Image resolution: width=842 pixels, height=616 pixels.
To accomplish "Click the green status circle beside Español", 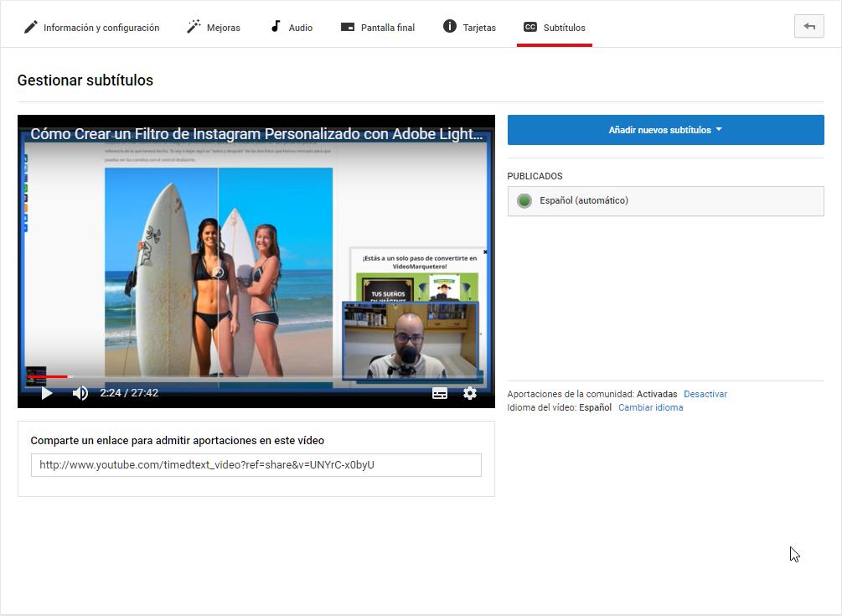I will [x=524, y=200].
